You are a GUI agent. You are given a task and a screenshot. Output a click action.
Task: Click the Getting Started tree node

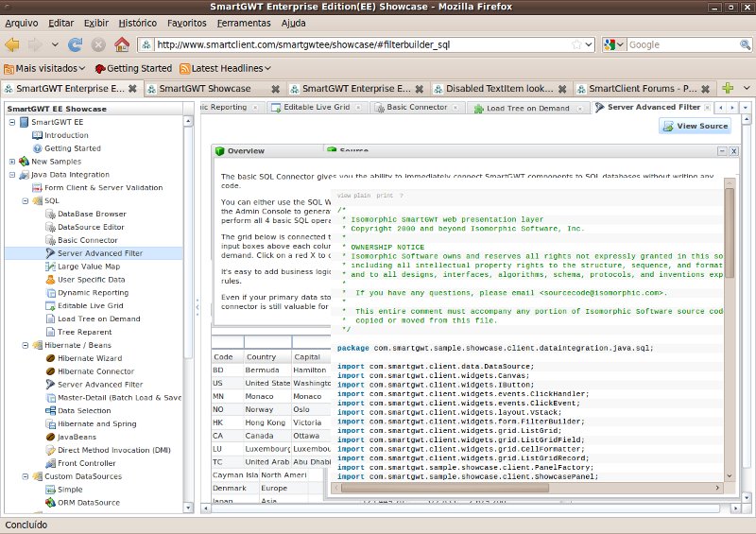(x=72, y=148)
